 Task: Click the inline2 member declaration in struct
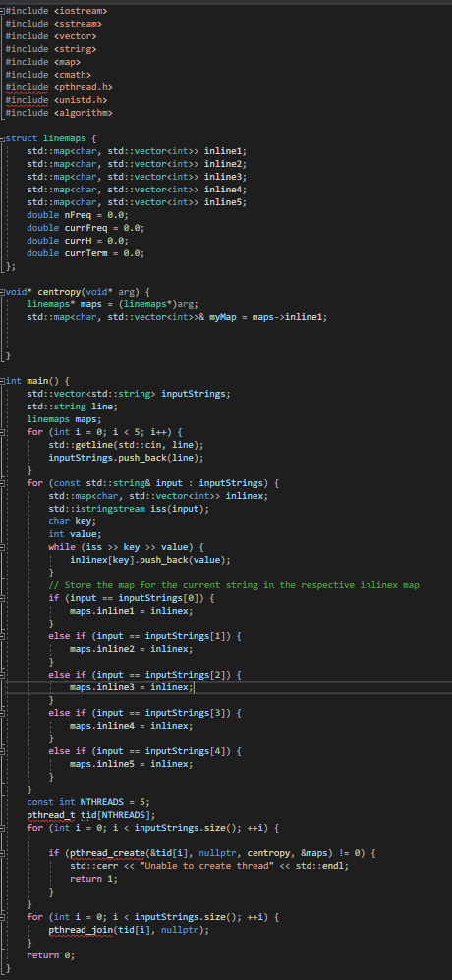[x=137, y=164]
